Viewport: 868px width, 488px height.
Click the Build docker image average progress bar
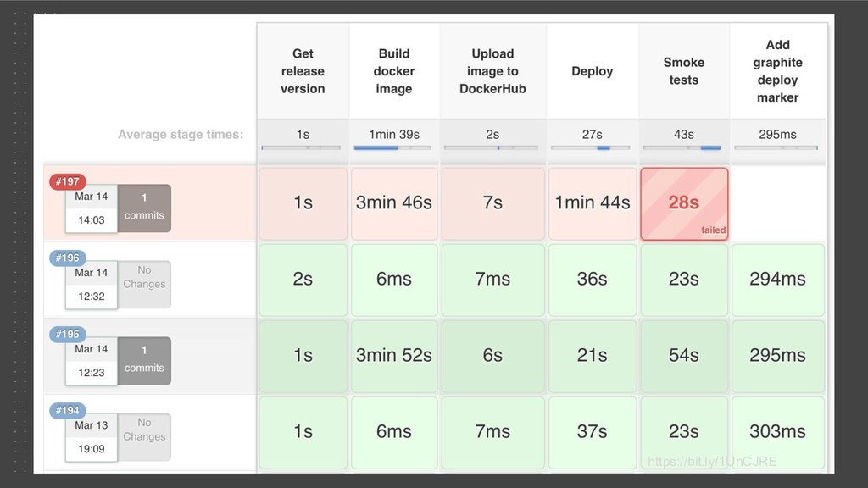[392, 147]
